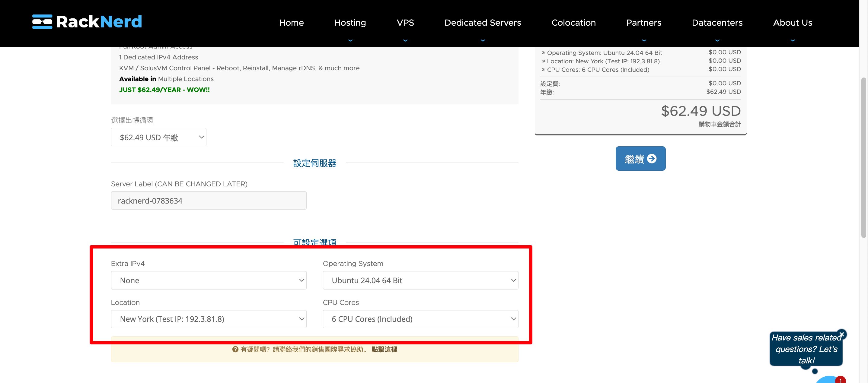Open the Operating System dropdown
This screenshot has height=383, width=868.
click(x=420, y=280)
